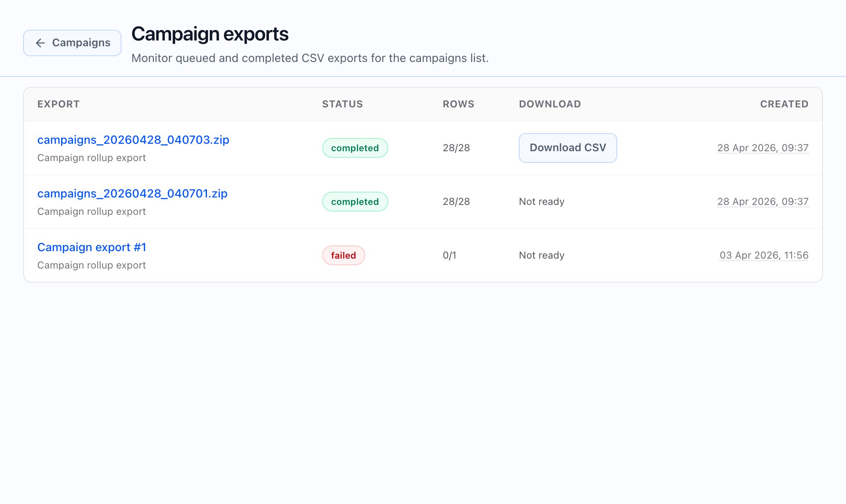The image size is (846, 504).
Task: Click Campaign rollup export under Campaign export #1
Action: click(91, 265)
